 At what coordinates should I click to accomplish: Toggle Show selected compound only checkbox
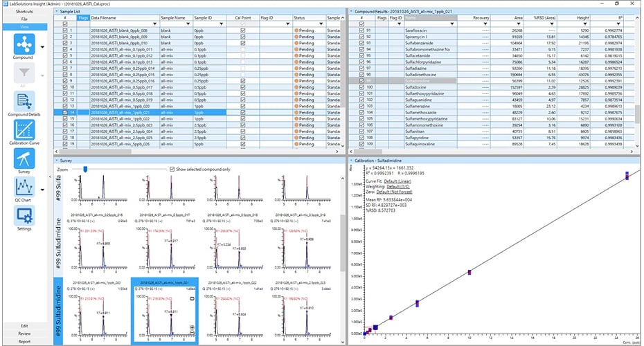click(172, 169)
